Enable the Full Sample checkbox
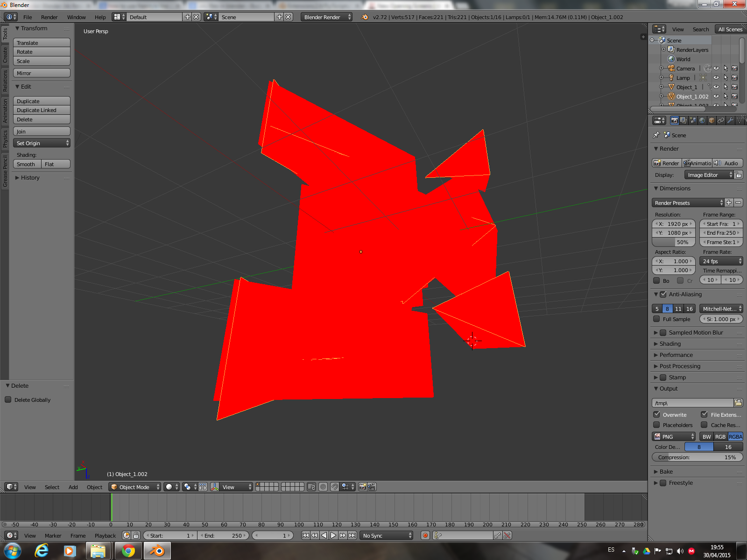The image size is (747, 560). coord(656,319)
